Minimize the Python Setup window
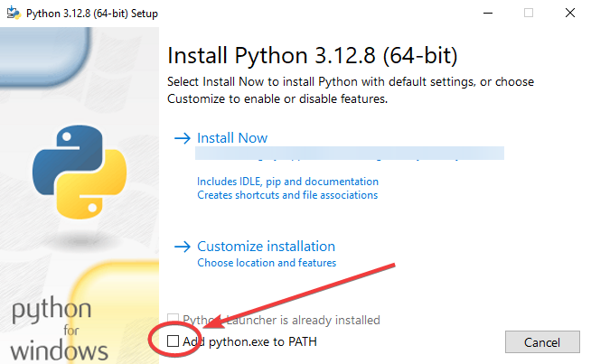Image resolution: width=591 pixels, height=364 pixels. 488,13
